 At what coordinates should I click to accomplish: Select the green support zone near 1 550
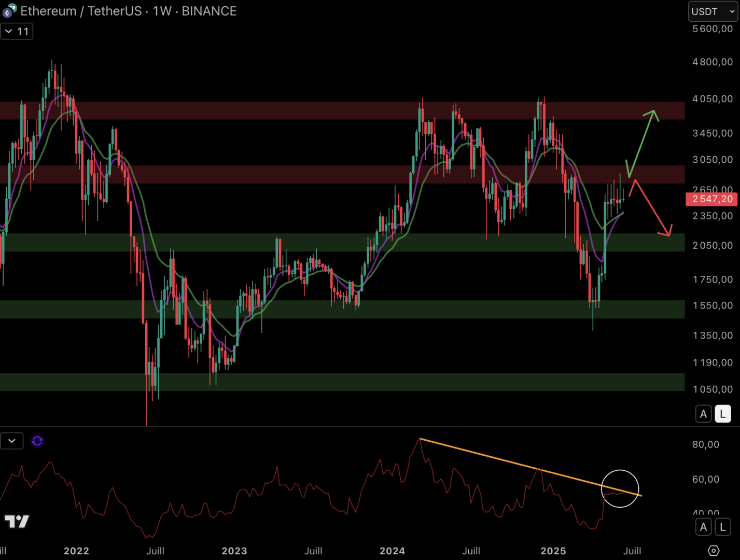click(342, 309)
